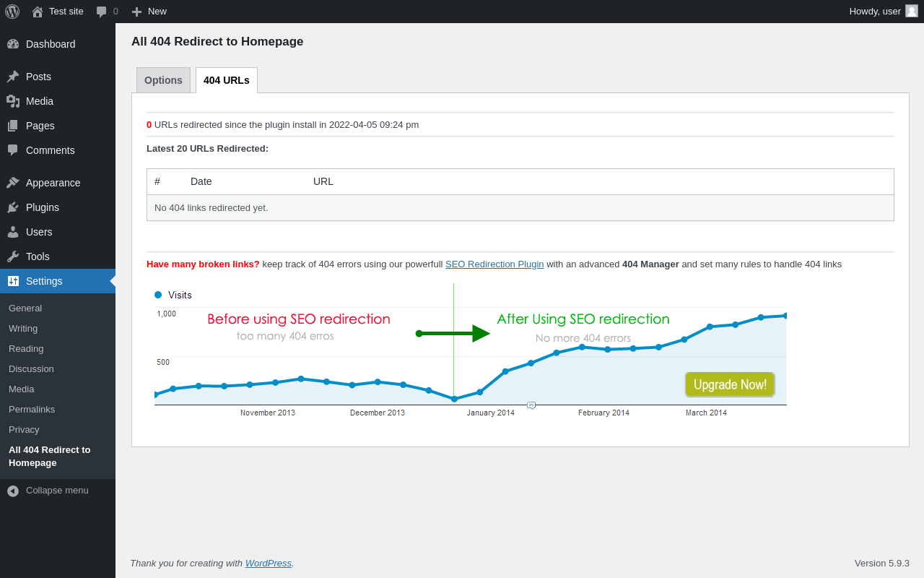Follow the SEO Redirection Plugin link
Viewport: 924px width, 578px height.
click(x=494, y=264)
